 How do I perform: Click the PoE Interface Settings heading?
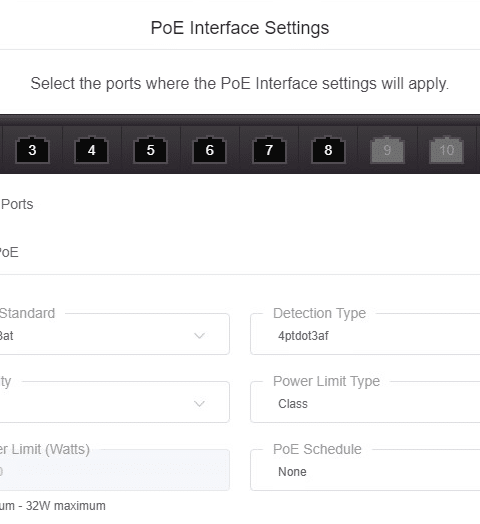tap(240, 28)
